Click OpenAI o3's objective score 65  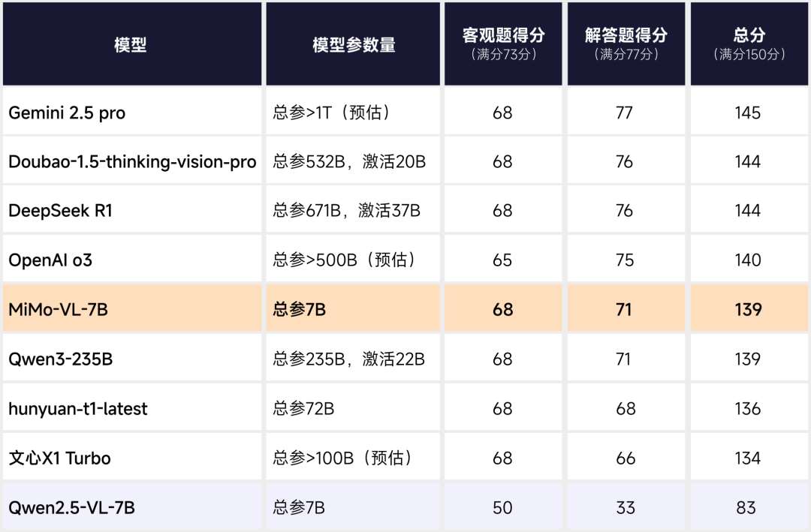(502, 260)
